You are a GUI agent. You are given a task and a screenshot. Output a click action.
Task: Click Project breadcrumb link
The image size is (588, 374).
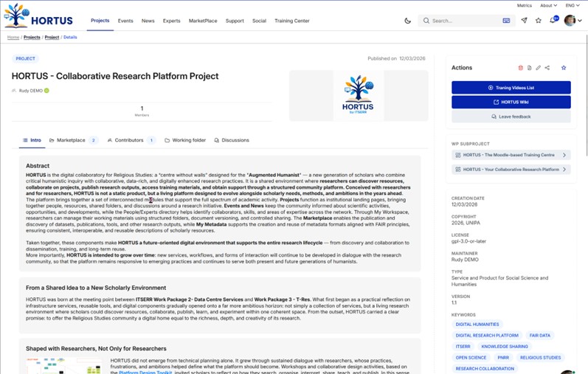tap(52, 37)
